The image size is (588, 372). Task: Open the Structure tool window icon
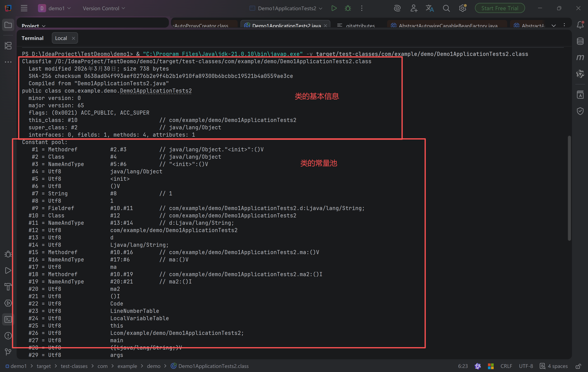point(8,46)
